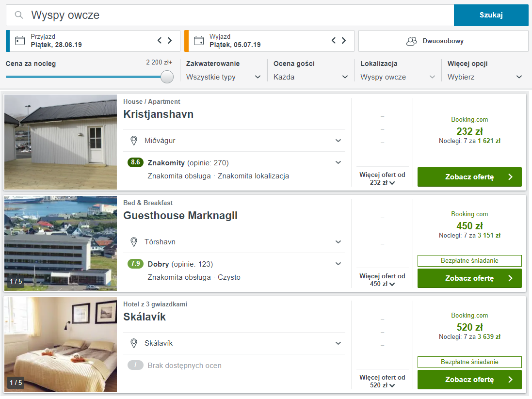Click the Dwuosobowy guests icon
The width and height of the screenshot is (532, 399).
coord(412,41)
